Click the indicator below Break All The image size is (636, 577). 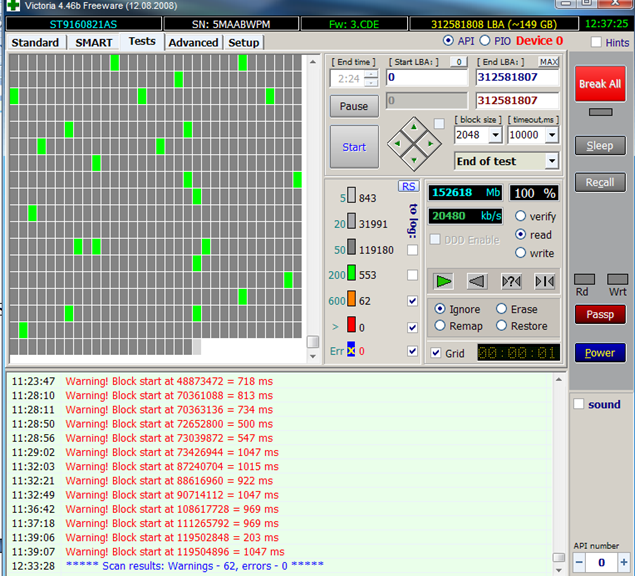tap(600, 112)
